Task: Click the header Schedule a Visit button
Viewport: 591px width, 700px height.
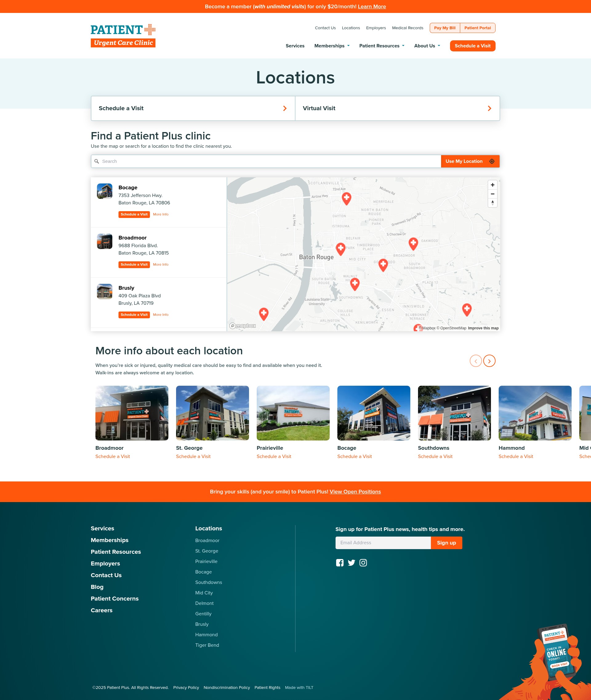Action: click(472, 46)
